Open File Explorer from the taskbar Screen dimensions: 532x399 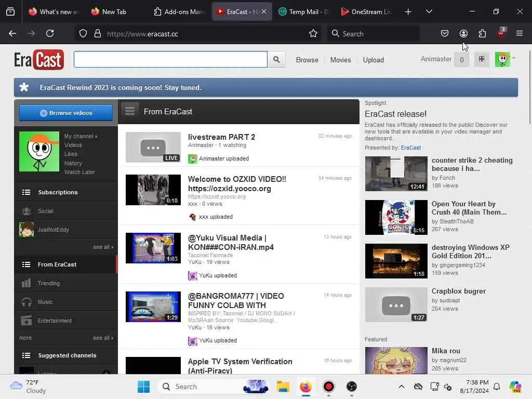[283, 387]
